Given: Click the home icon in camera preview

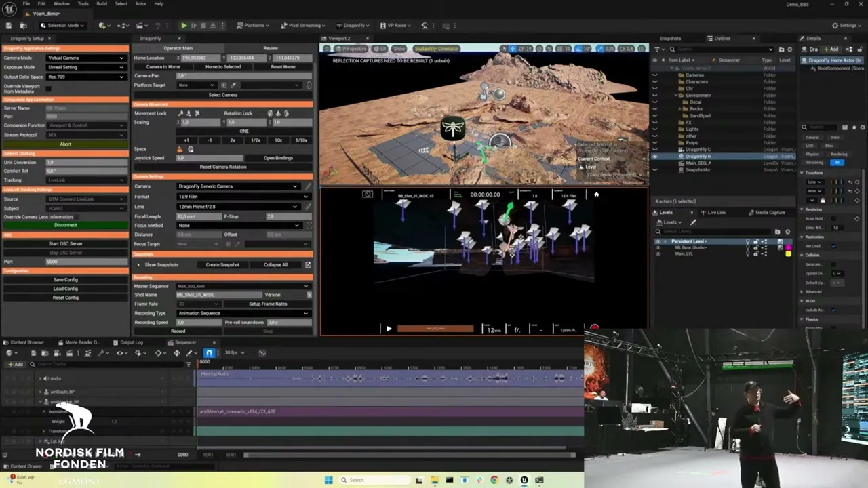Looking at the screenshot, I should click(x=596, y=195).
